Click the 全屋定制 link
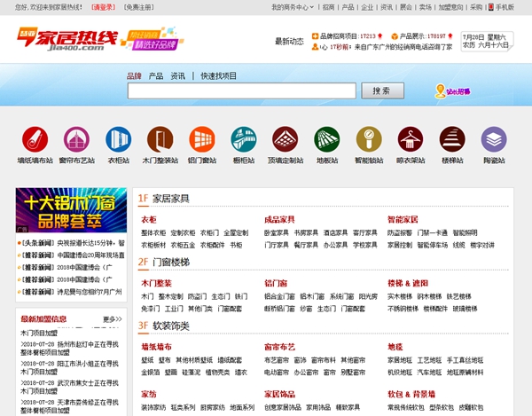The image size is (532, 416). click(236, 232)
